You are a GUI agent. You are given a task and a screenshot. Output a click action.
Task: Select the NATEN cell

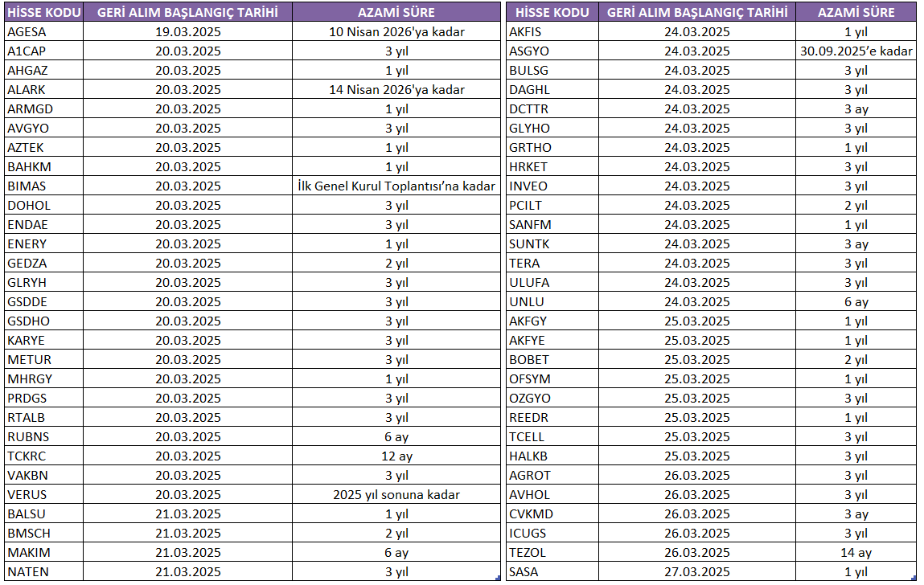(x=43, y=572)
